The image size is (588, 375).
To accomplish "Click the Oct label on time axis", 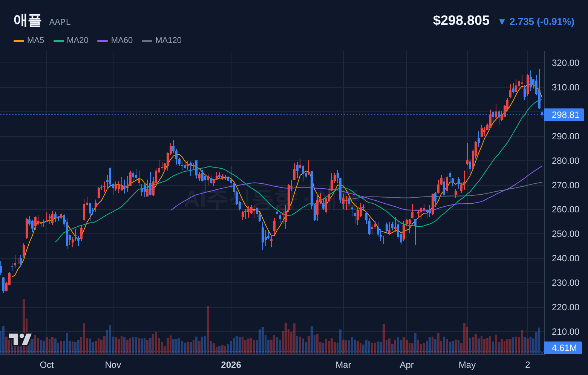I will [x=47, y=365].
